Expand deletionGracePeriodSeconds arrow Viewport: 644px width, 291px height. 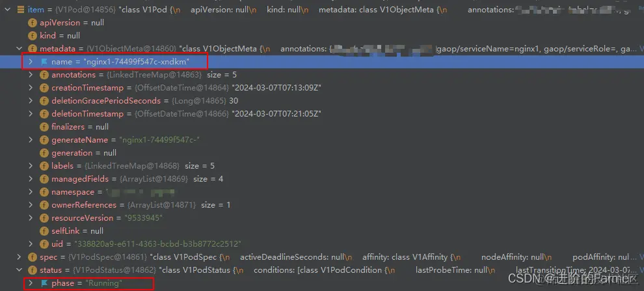pos(31,101)
